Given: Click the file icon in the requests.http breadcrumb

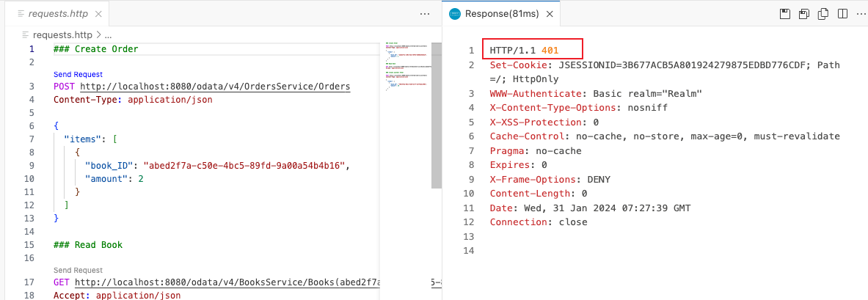Looking at the screenshot, I should (x=27, y=34).
